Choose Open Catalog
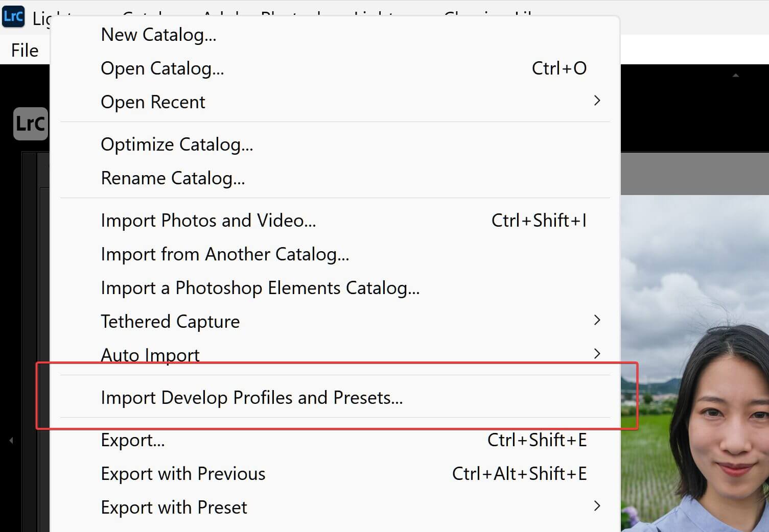 point(162,68)
